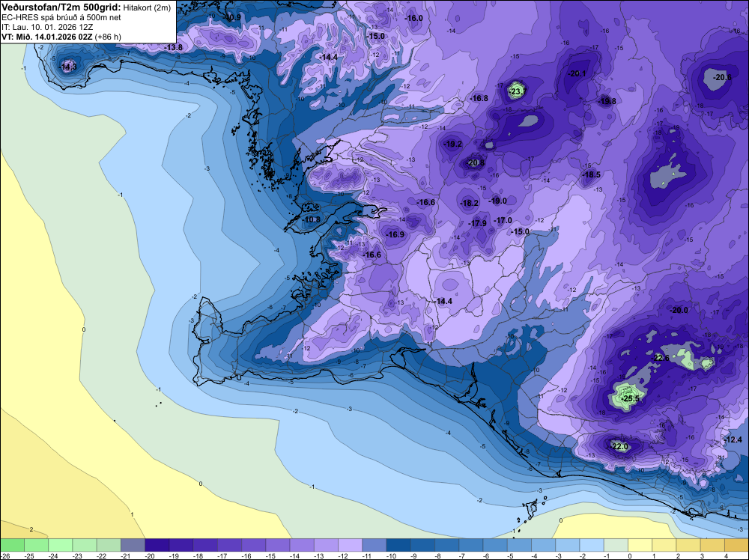Screen dimensions: 749x560
Task: Click the legend number 2
Action: (x=679, y=556)
